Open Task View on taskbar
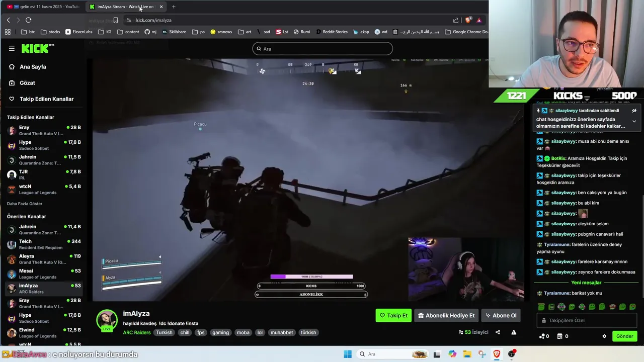 (436, 354)
